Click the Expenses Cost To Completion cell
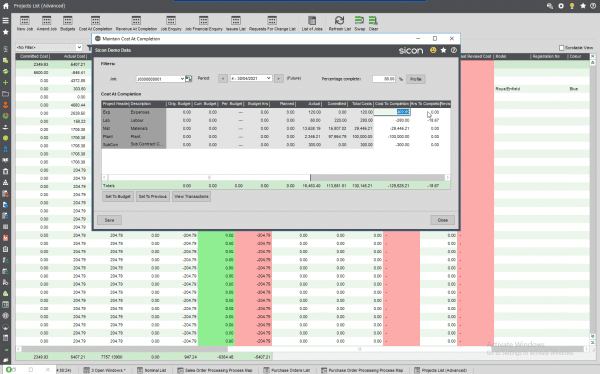This screenshot has height=374, width=600. pyautogui.click(x=392, y=112)
